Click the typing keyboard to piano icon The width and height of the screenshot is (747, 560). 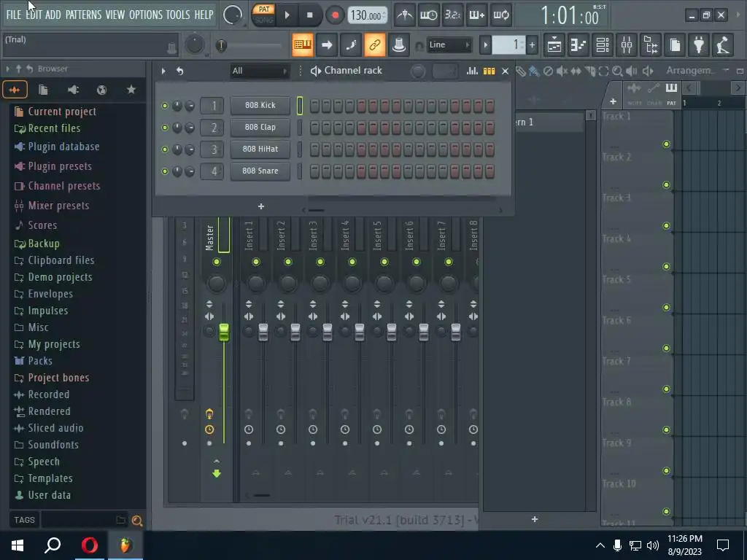tap(303, 44)
